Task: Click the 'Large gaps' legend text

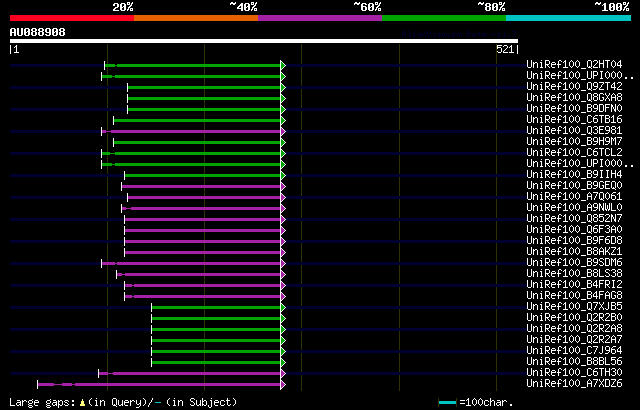Action: click(42, 402)
